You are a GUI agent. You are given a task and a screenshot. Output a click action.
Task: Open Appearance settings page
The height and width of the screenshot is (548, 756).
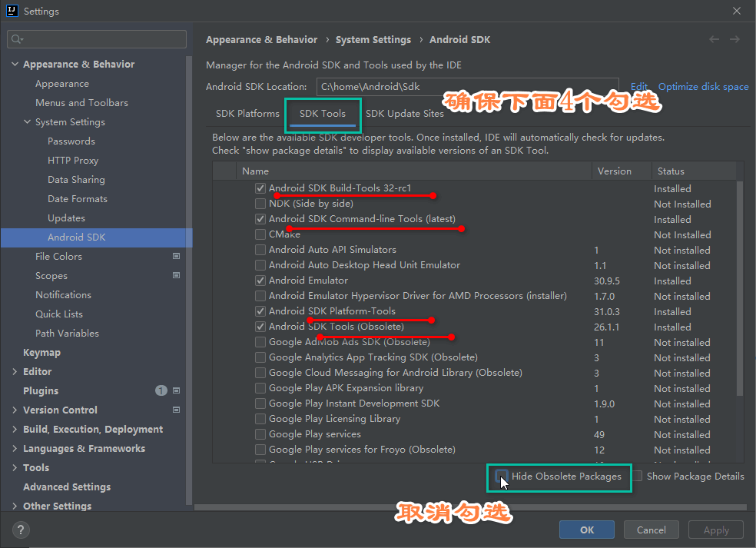coord(62,84)
